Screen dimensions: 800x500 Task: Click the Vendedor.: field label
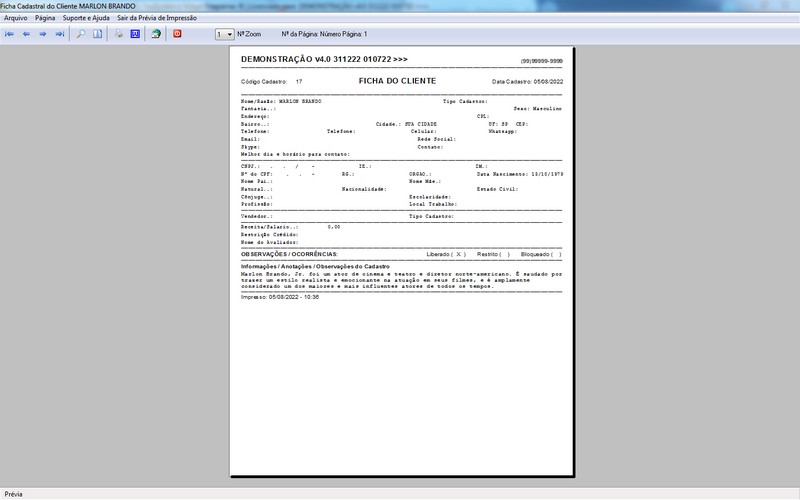coord(257,216)
